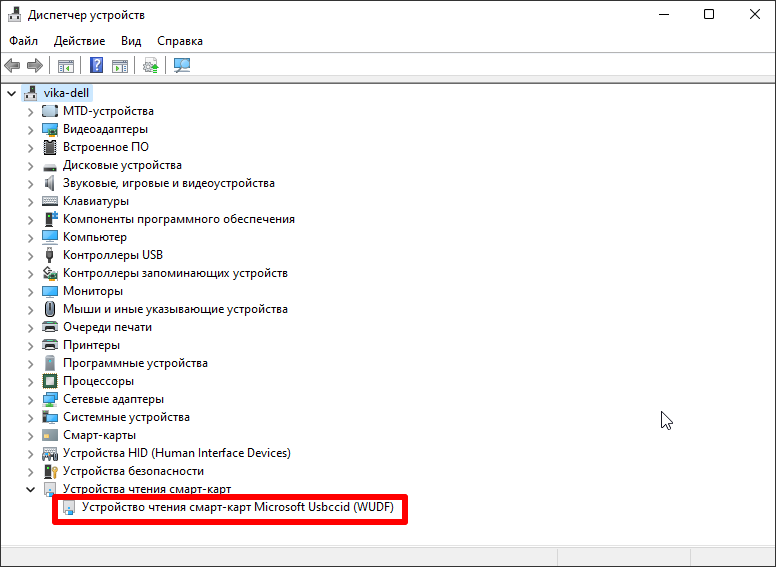Collapse the Устройства чтения смарт-карт node
Screen dimensions: 776x567
coord(30,490)
